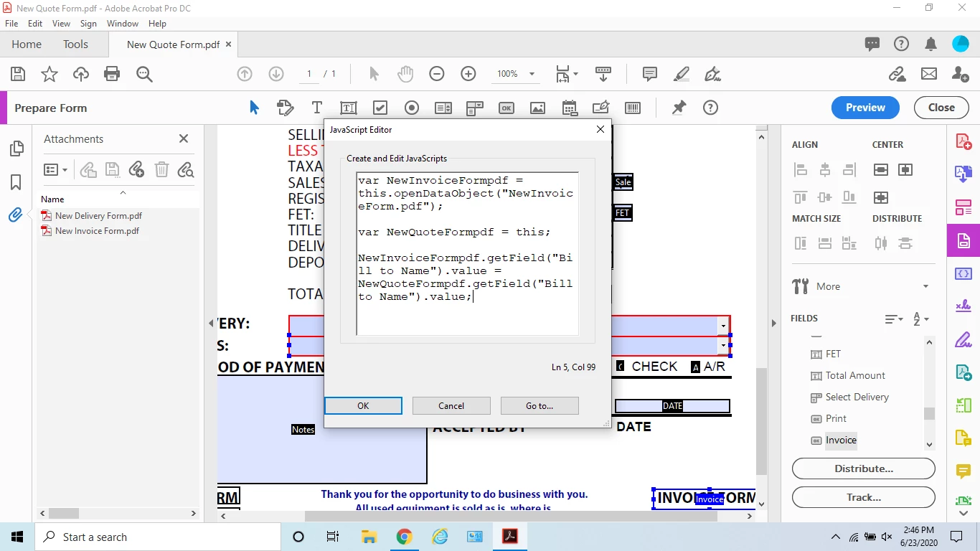The width and height of the screenshot is (980, 551).
Task: Select the Add Image Field tool
Action: pyautogui.click(x=537, y=108)
